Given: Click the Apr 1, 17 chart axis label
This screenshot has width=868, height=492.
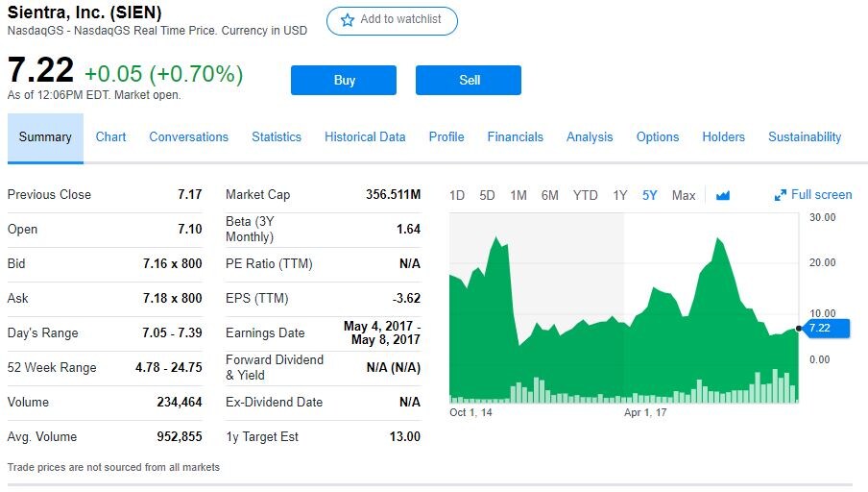Looking at the screenshot, I should pyautogui.click(x=645, y=413).
